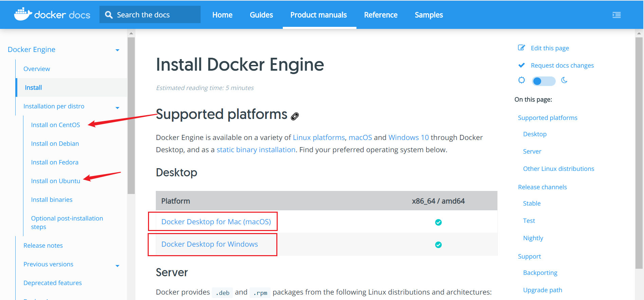Jump to Server in page contents

coord(532,152)
